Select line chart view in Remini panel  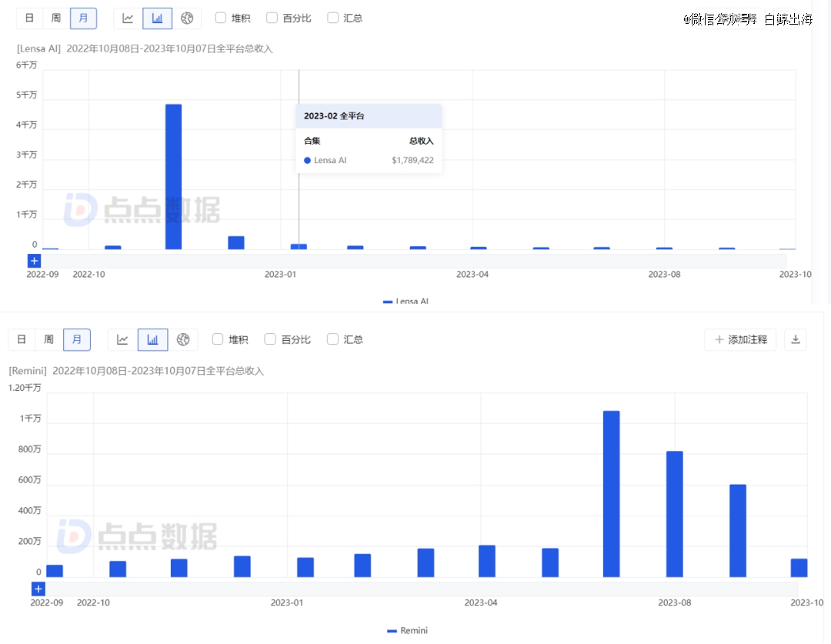(x=122, y=340)
